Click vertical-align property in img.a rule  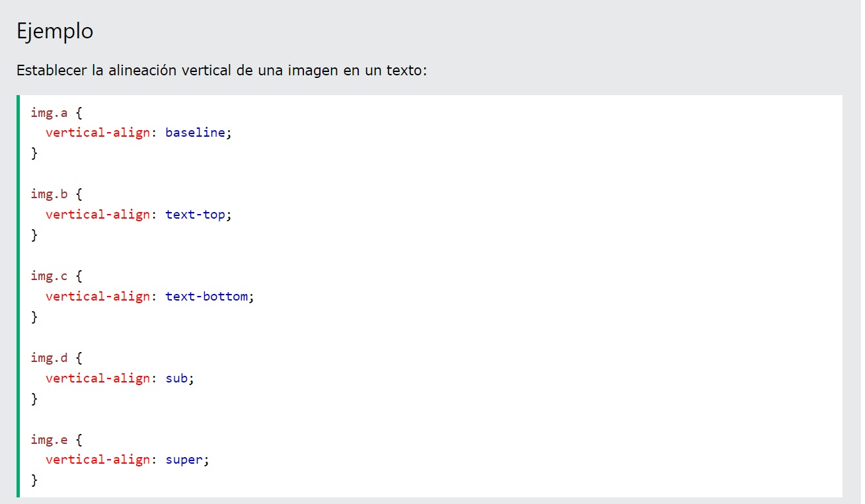(x=98, y=133)
